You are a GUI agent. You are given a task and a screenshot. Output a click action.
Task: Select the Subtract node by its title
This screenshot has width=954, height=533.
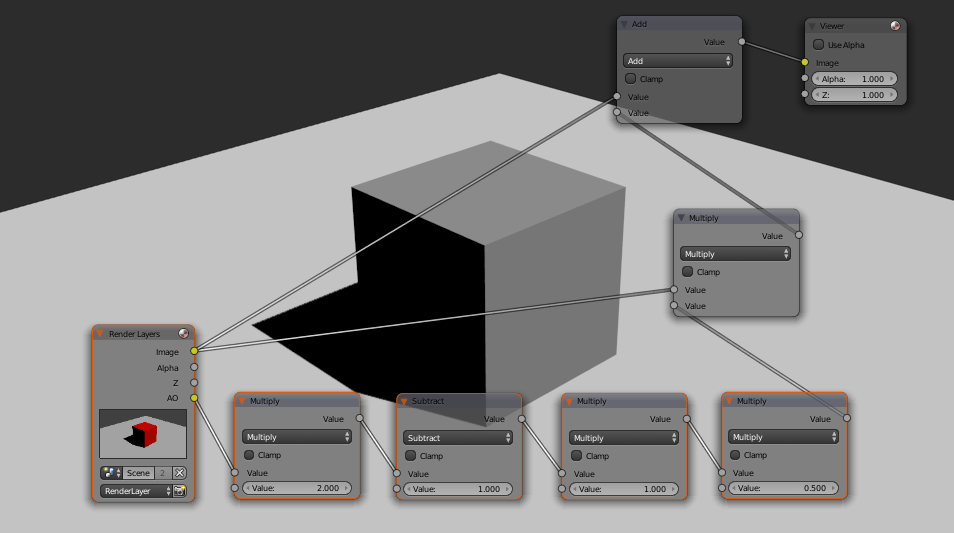click(x=428, y=401)
